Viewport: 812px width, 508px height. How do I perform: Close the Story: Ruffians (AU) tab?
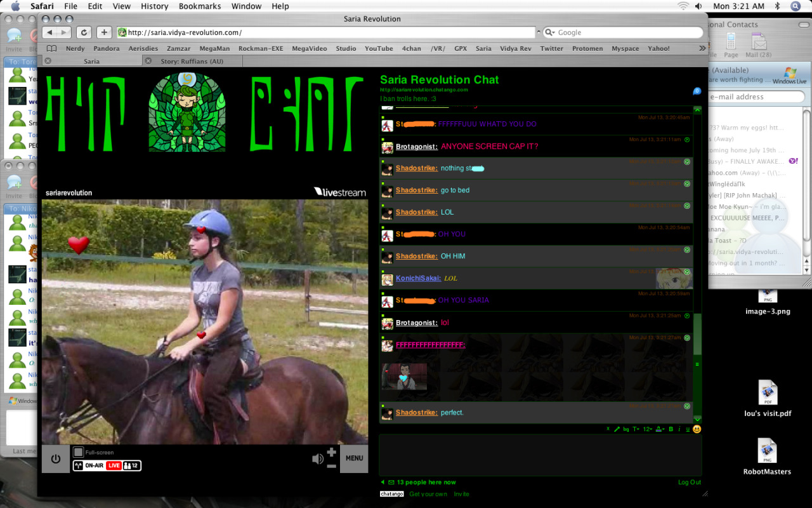click(148, 61)
